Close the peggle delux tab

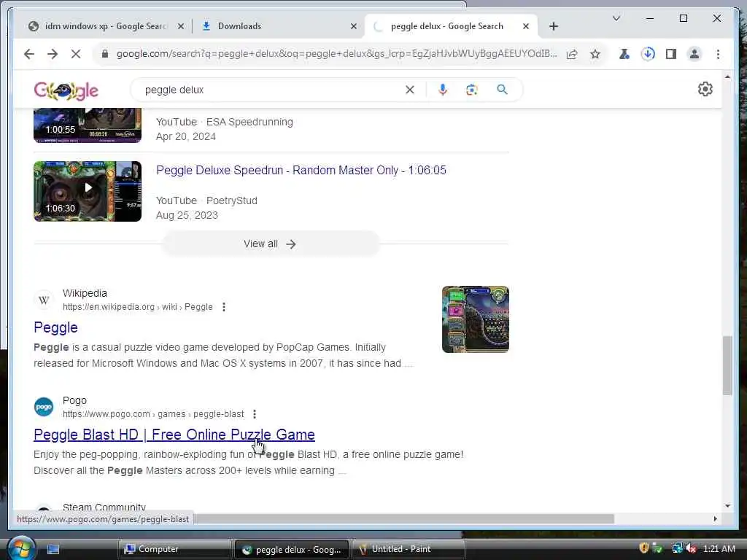[x=526, y=26]
